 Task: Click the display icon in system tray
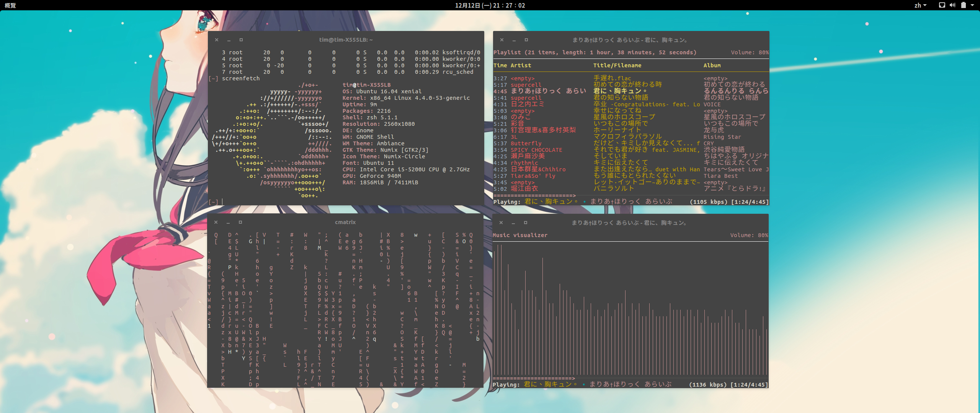(x=942, y=5)
